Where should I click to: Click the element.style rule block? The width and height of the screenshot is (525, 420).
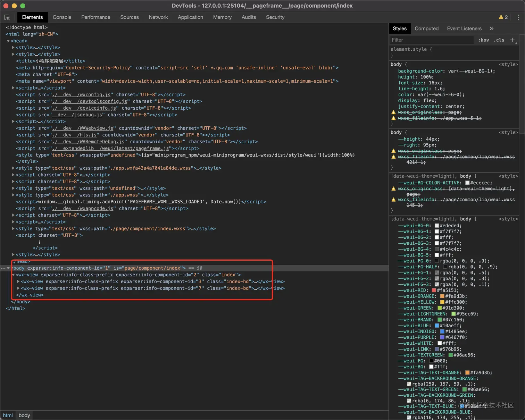click(454, 52)
